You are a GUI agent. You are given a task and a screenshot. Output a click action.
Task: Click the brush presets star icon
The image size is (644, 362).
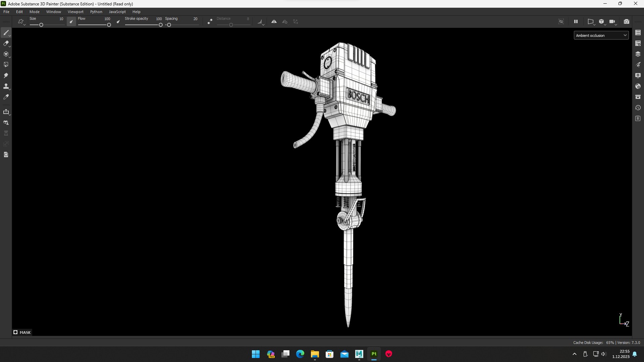coord(21,21)
